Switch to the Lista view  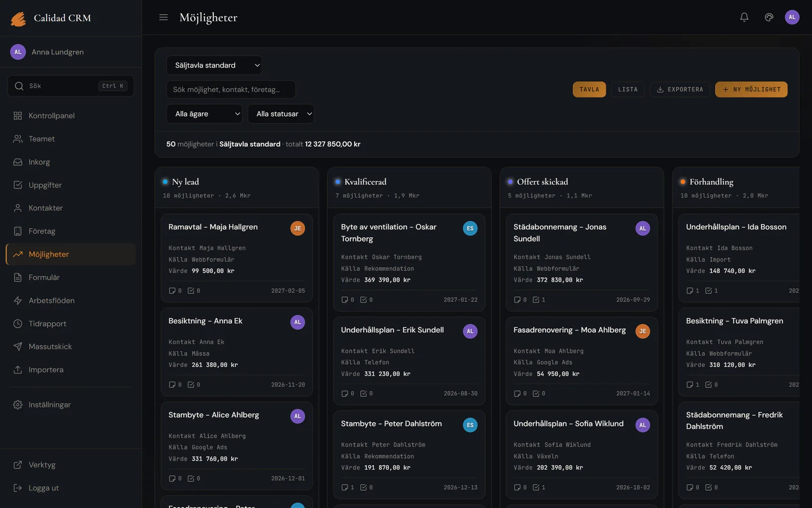628,89
